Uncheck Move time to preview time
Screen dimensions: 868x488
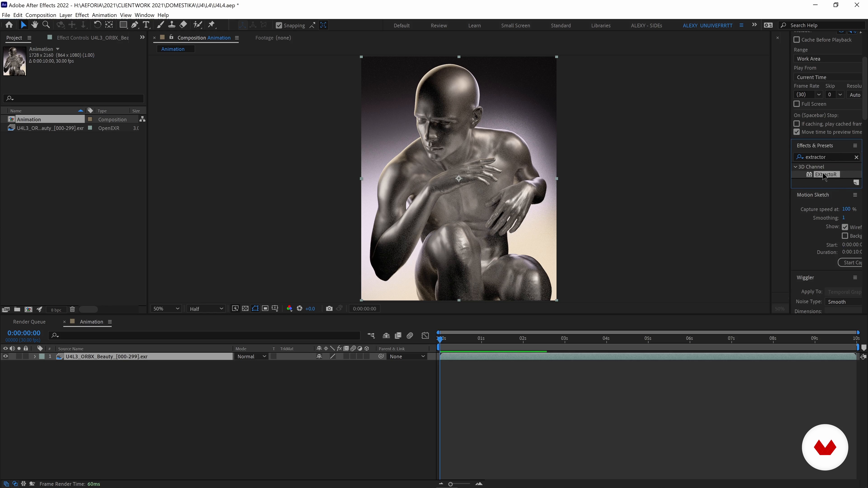(797, 132)
